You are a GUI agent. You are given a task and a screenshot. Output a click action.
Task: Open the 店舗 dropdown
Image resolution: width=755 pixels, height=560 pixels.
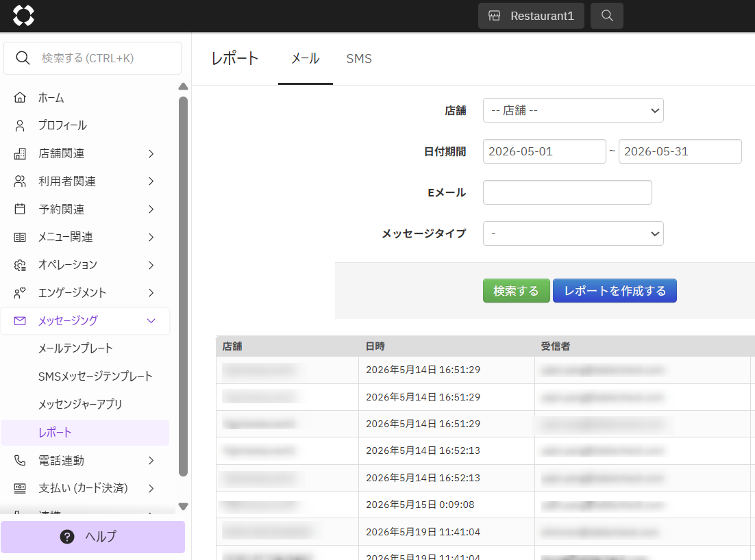pyautogui.click(x=573, y=110)
